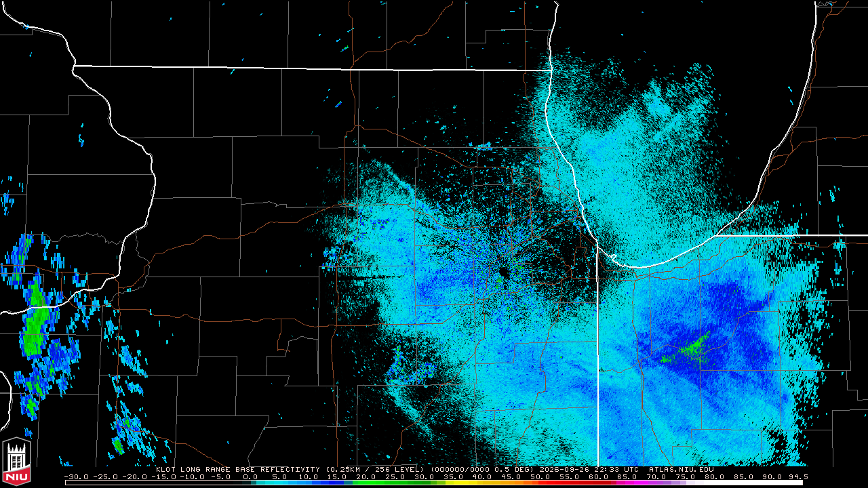
Task: Click the ATLAS.NIU.EDU text
Action: (x=681, y=469)
